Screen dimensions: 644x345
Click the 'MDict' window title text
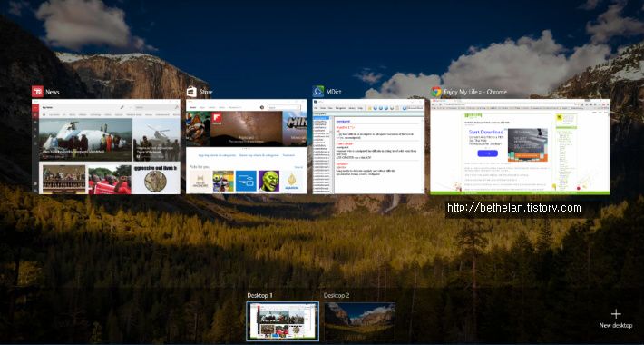coord(334,92)
